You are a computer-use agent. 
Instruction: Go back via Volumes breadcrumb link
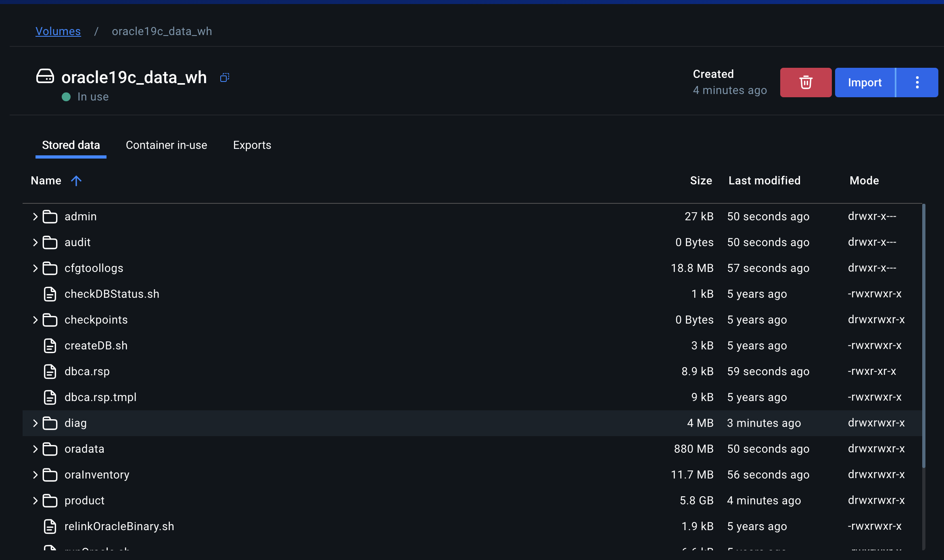click(x=58, y=31)
